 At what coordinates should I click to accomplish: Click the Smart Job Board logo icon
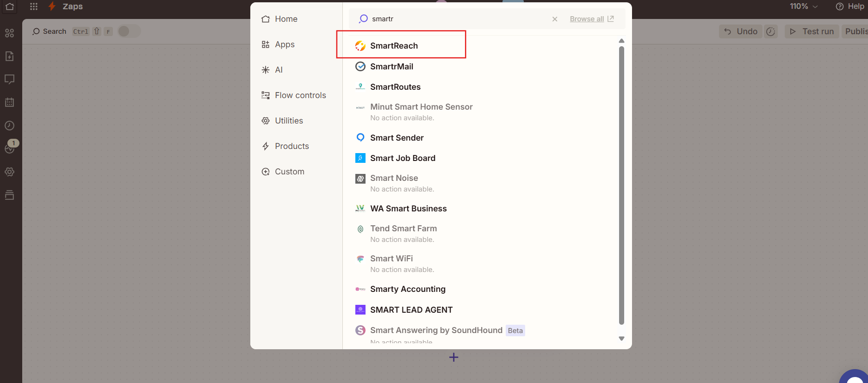(360, 158)
